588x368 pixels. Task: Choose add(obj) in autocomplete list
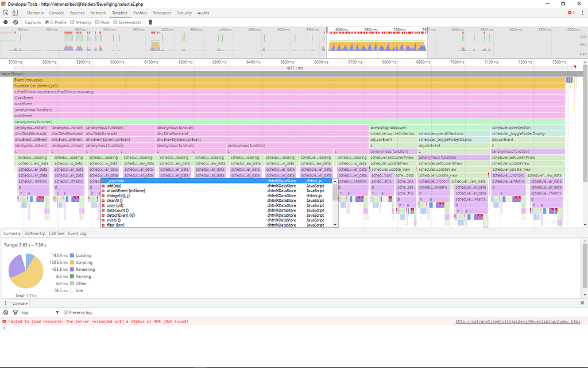(216, 186)
